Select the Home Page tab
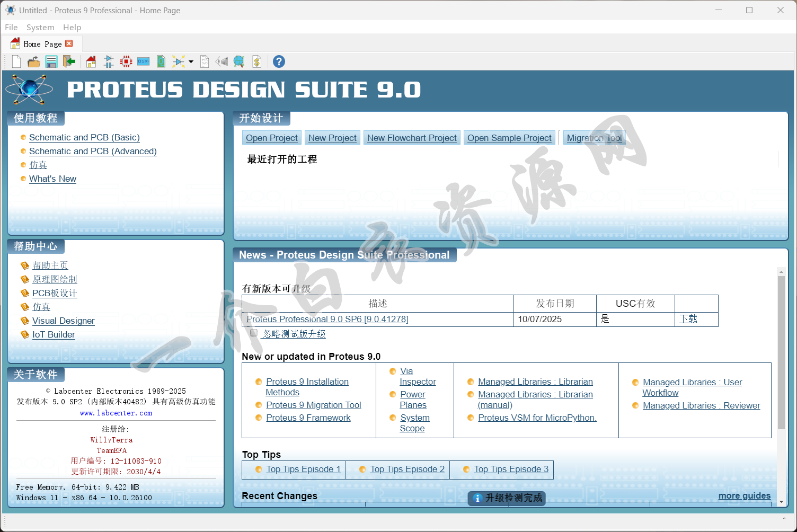 tap(42, 44)
